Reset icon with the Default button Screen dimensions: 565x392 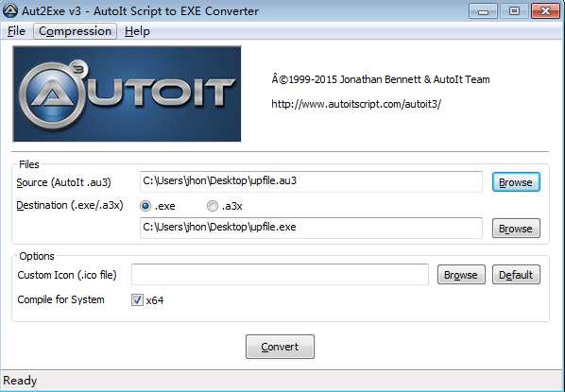click(x=516, y=275)
